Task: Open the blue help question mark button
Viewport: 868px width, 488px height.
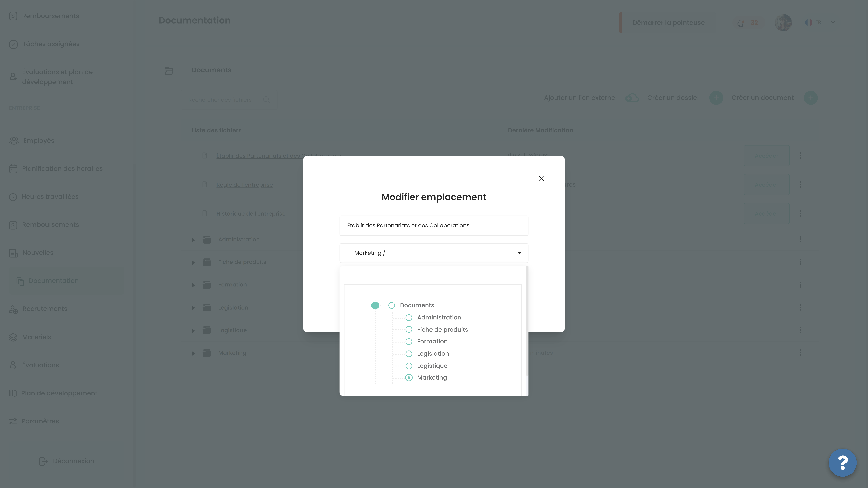Action: pos(842,463)
